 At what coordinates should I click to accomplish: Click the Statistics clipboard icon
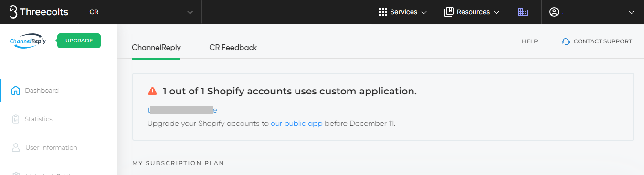click(x=15, y=119)
